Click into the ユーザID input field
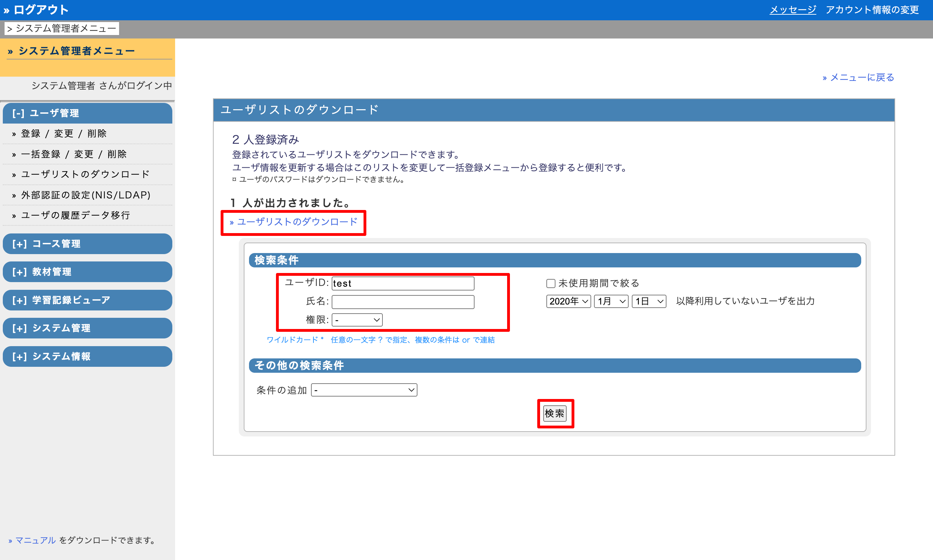 pos(402,283)
